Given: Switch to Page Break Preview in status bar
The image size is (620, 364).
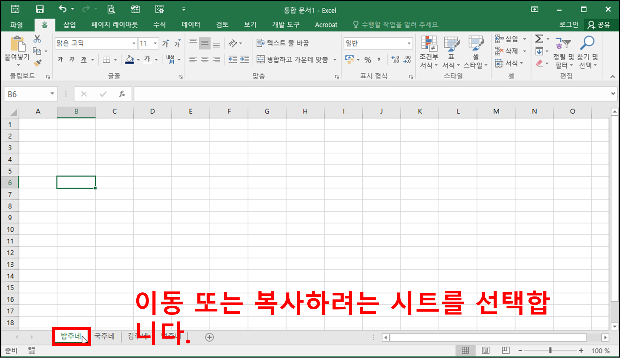Looking at the screenshot, I should coord(506,350).
